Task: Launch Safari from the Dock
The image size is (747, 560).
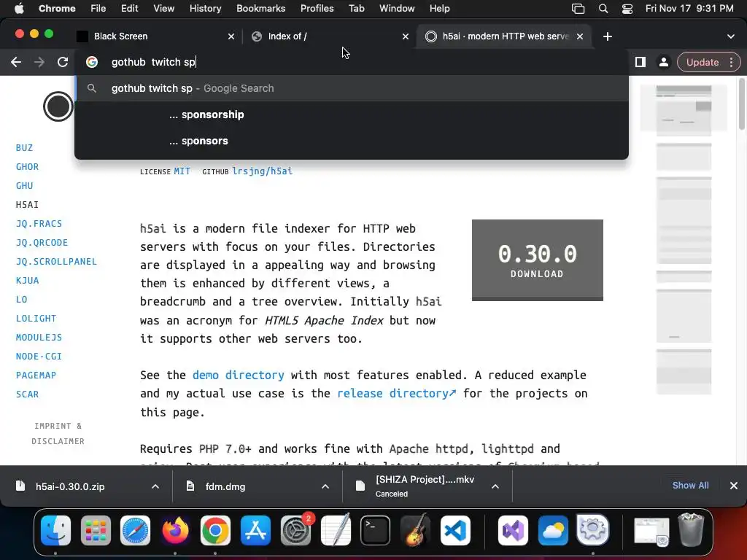Action: tap(135, 531)
